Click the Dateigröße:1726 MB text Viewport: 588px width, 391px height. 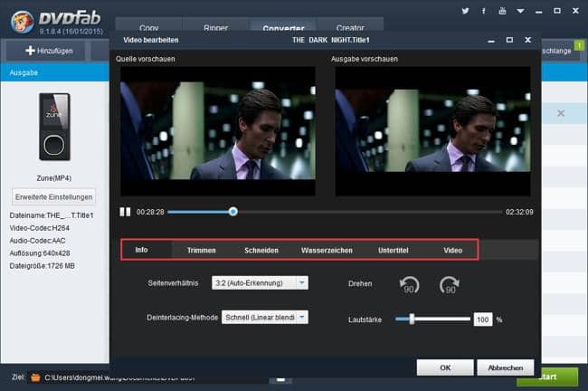click(x=42, y=266)
